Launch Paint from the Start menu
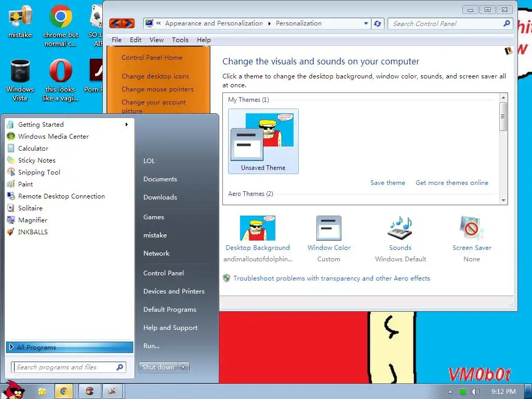This screenshot has width=532, height=399. tap(25, 184)
